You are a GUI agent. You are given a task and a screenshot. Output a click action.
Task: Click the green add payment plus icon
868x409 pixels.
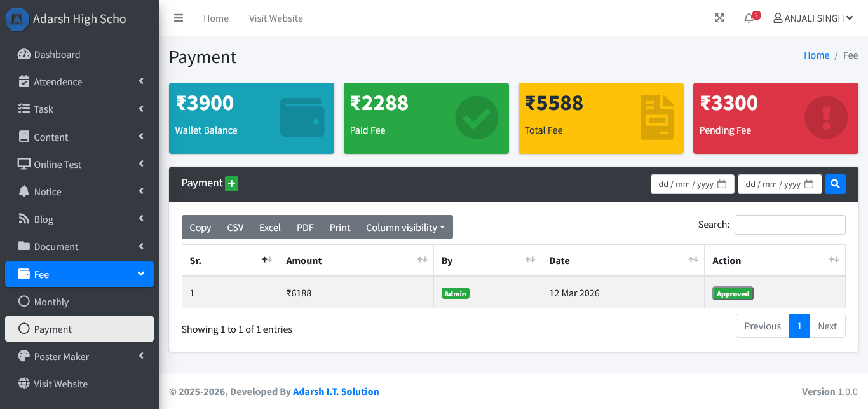(231, 184)
